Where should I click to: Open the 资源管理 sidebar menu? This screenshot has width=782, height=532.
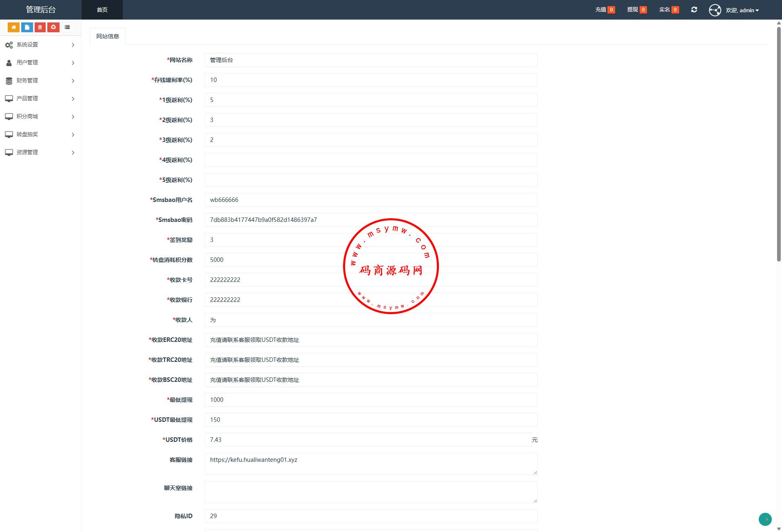[40, 153]
